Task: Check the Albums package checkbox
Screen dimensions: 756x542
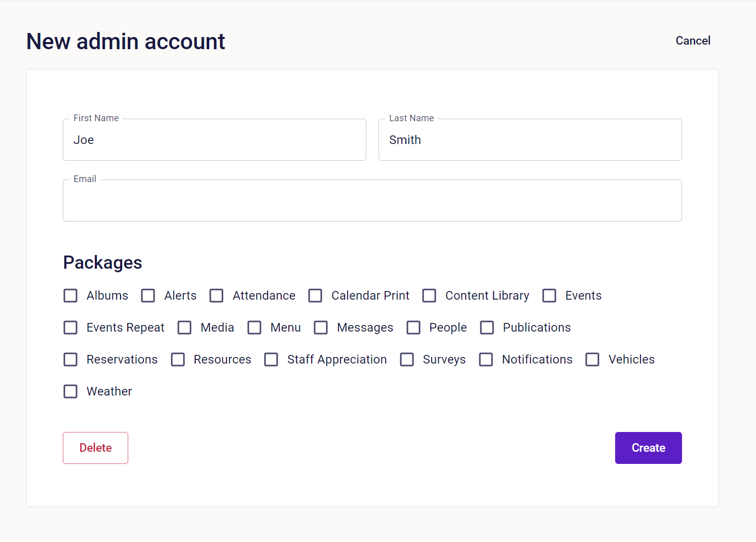Action: [x=70, y=296]
